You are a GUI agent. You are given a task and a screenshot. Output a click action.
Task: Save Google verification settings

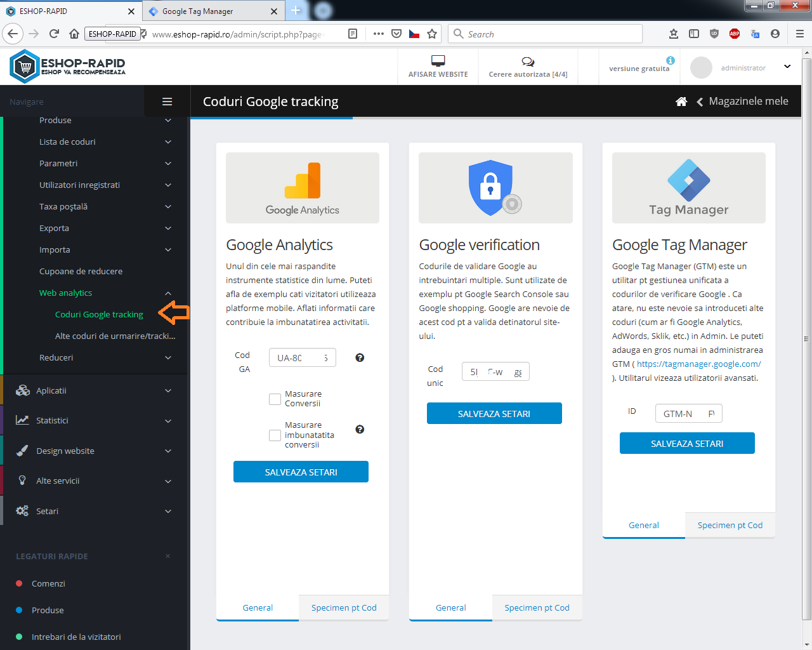tap(494, 413)
